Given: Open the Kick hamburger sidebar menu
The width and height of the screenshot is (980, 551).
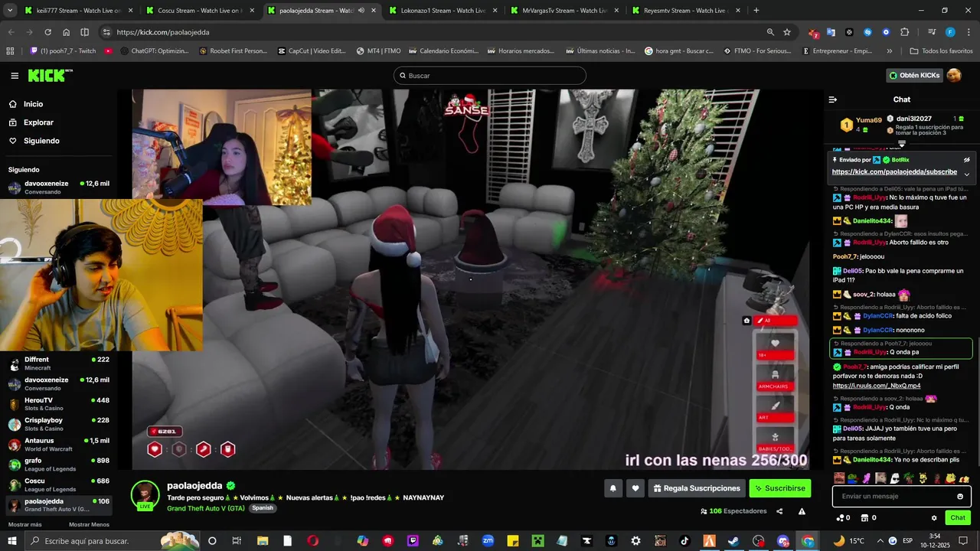Looking at the screenshot, I should (x=15, y=76).
